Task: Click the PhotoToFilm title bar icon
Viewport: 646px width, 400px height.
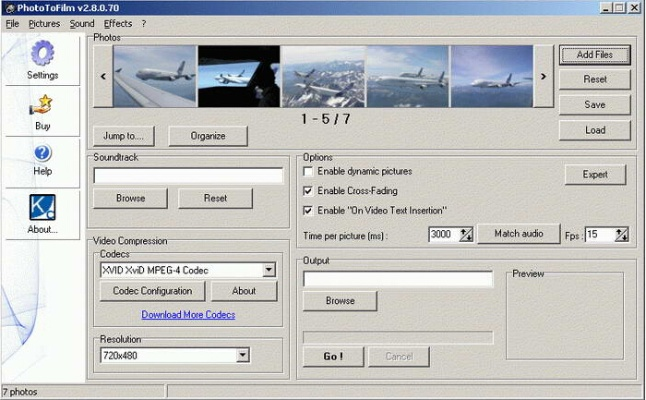Action: click(8, 7)
